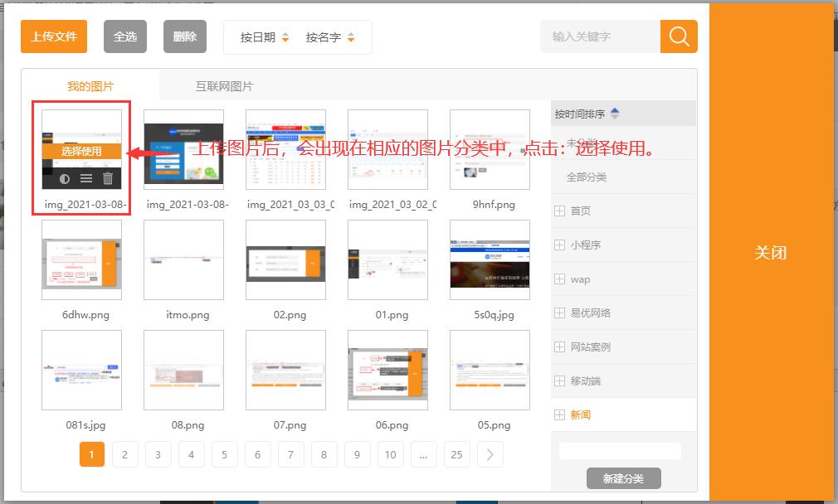Click the orange search magnifier icon
This screenshot has height=504, width=838.
pyautogui.click(x=679, y=36)
